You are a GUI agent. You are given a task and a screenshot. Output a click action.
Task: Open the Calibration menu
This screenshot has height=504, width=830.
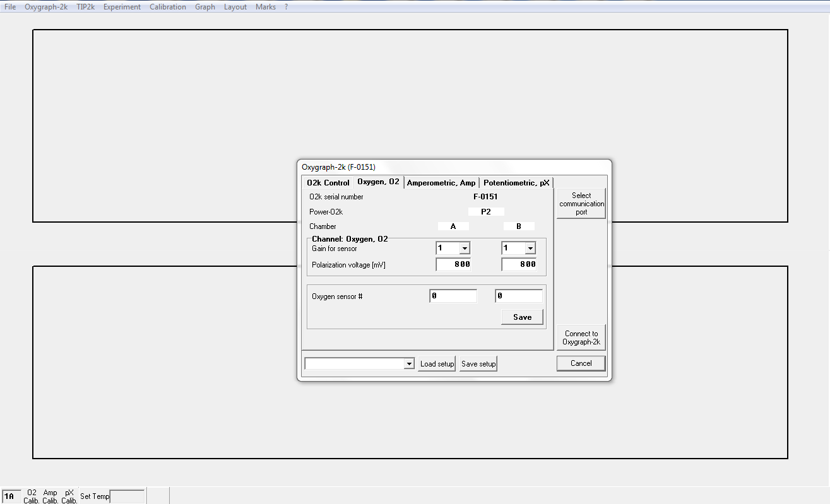[x=168, y=7]
